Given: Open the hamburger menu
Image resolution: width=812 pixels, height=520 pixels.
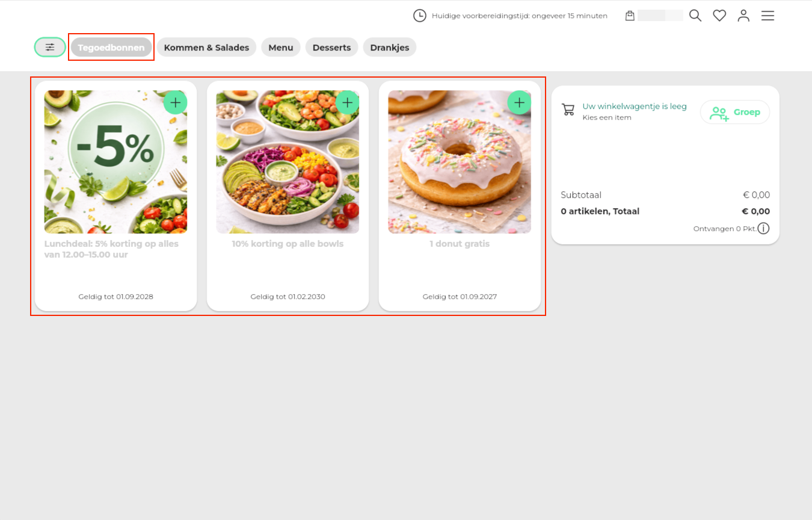Looking at the screenshot, I should [x=767, y=16].
